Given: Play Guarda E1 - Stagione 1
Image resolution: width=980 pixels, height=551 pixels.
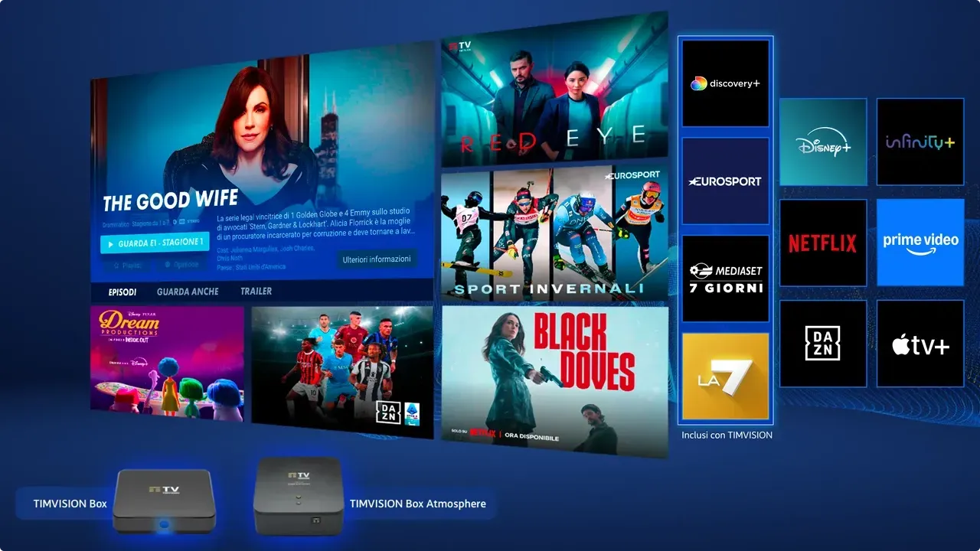Looking at the screenshot, I should (x=155, y=243).
